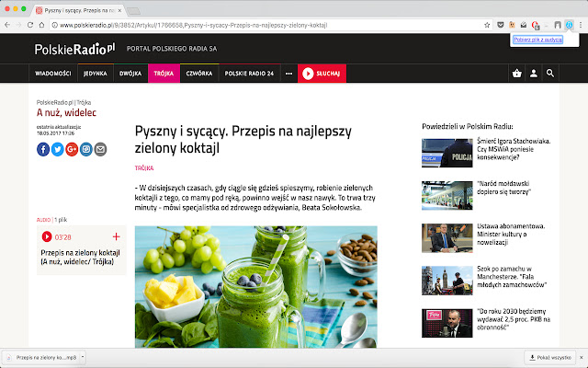Play the 03'28 audio clip
588x368 pixels.
coord(47,236)
